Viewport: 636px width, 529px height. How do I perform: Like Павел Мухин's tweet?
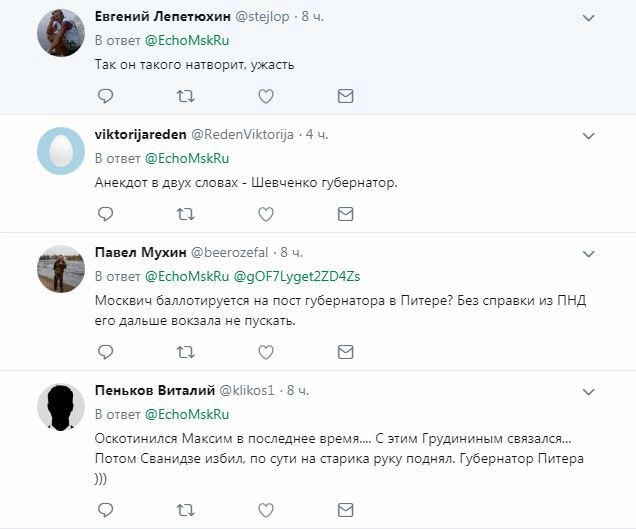(266, 352)
